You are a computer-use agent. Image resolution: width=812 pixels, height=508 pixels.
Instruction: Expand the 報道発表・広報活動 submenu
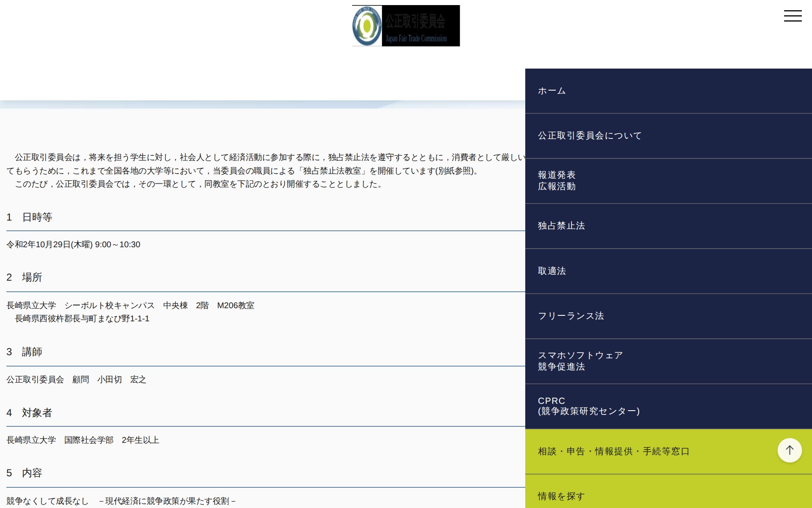557,180
